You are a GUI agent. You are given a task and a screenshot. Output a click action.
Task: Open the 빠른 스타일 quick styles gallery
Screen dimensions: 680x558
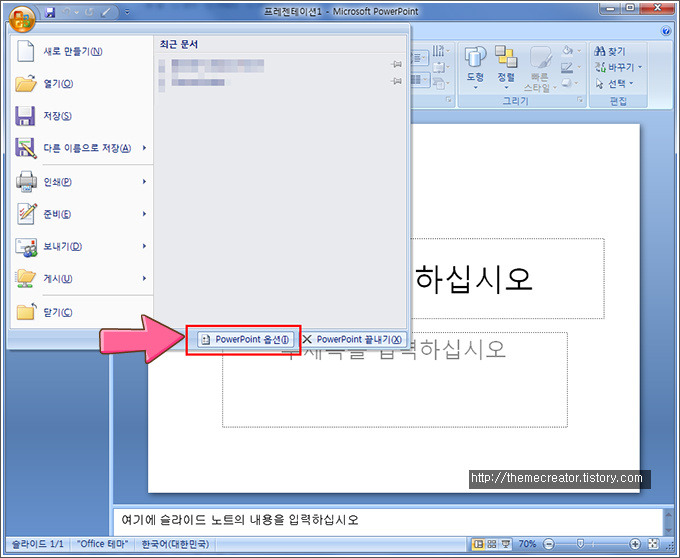[x=539, y=69]
